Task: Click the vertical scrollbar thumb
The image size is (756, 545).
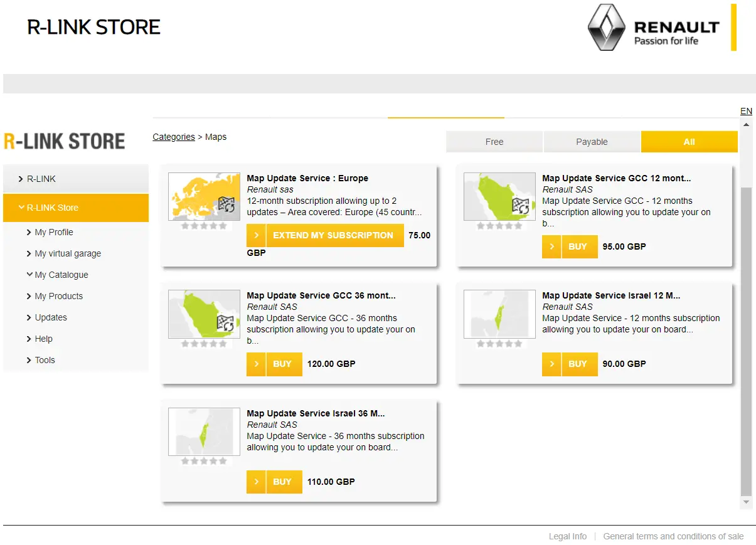Action: 746,341
